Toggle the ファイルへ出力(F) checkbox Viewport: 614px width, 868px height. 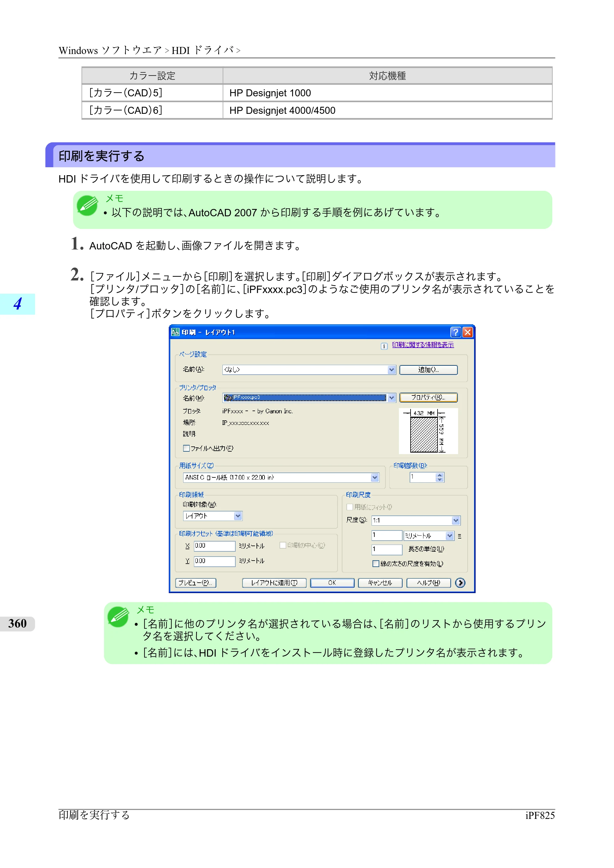pos(186,448)
